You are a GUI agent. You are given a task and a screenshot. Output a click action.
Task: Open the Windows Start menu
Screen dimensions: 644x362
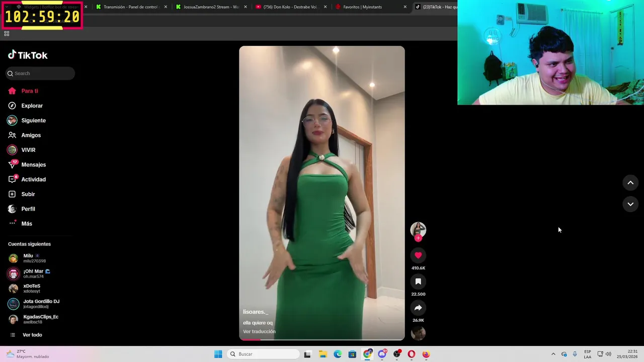click(218, 354)
